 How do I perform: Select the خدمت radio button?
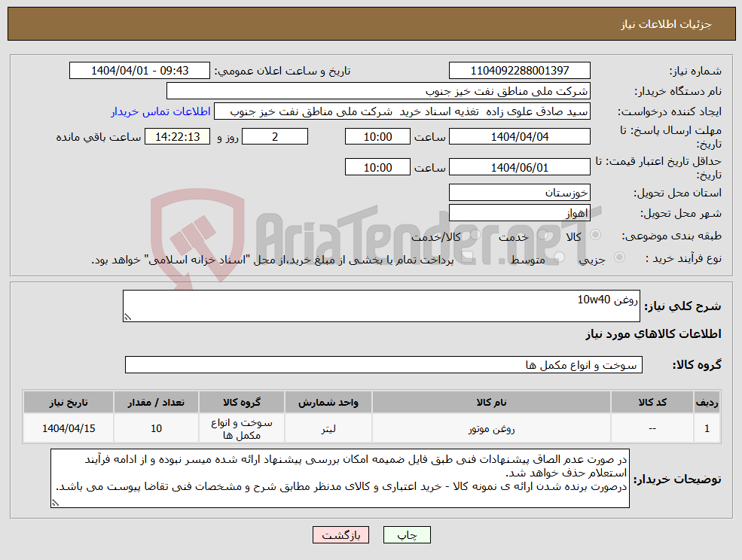[x=544, y=235]
